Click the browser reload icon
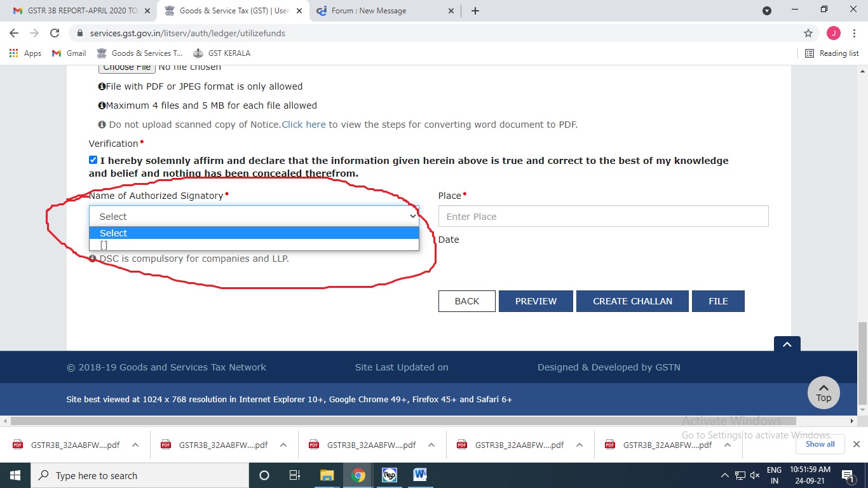Image resolution: width=868 pixels, height=488 pixels. [55, 33]
